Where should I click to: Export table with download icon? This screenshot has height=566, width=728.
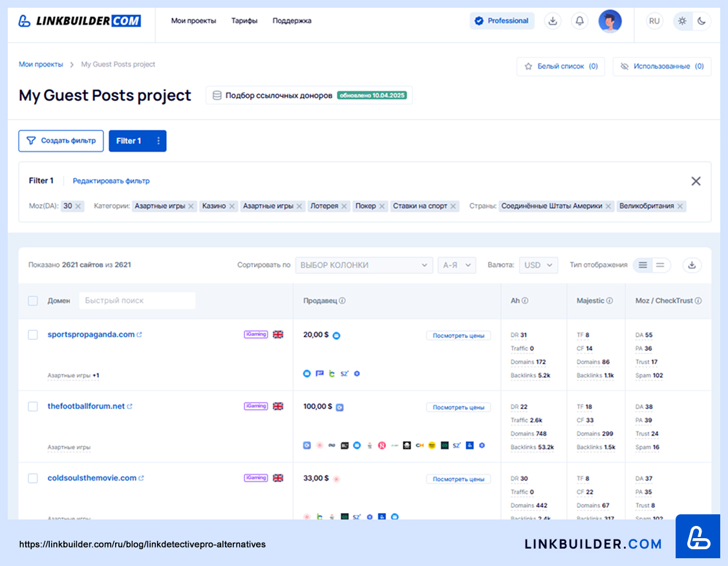coord(692,265)
